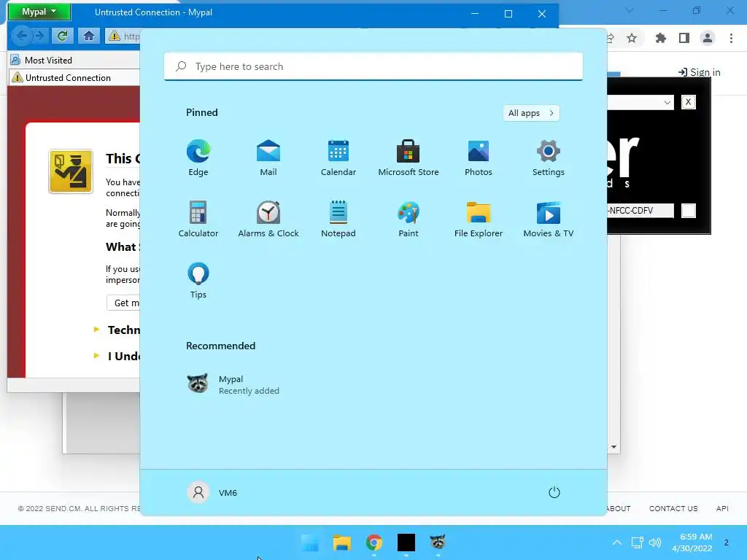Viewport: 747px width, 560px height.
Task: Go to home page in Mypal
Action: [88, 36]
